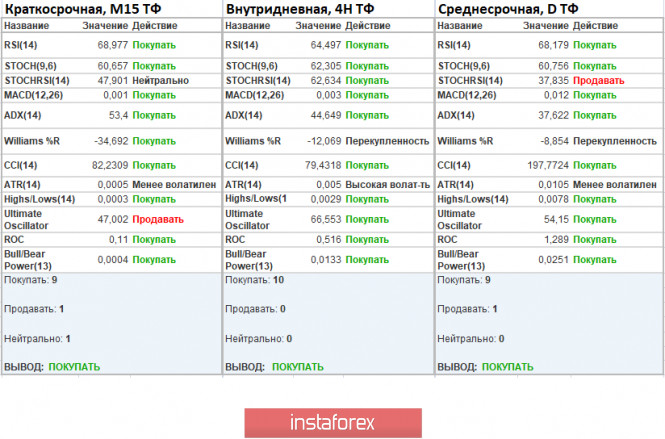Click red Продавать in Ultimate Oscillator M15 row

[158, 219]
